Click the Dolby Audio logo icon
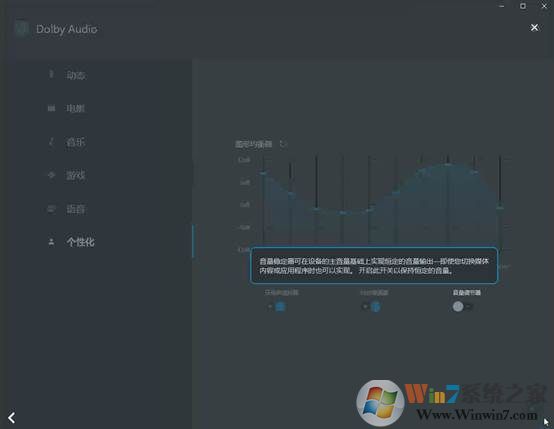 pos(21,29)
